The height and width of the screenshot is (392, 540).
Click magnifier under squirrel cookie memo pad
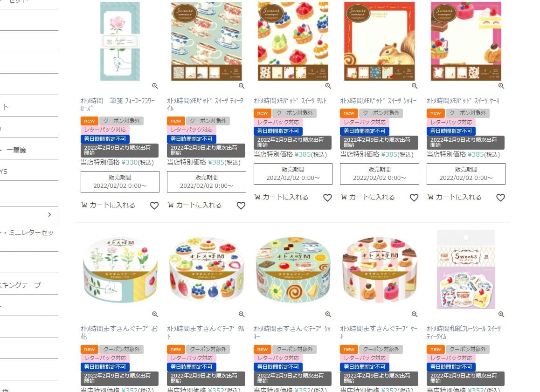[414, 86]
